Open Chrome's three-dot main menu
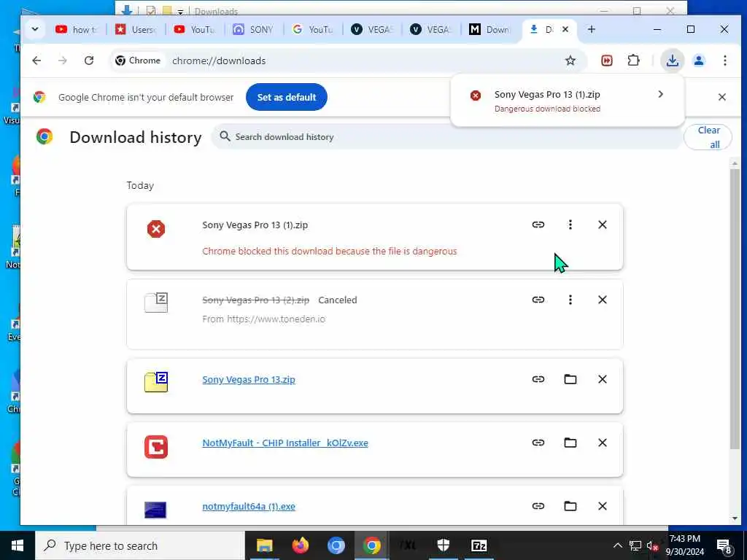The height and width of the screenshot is (560, 747). [x=724, y=61]
